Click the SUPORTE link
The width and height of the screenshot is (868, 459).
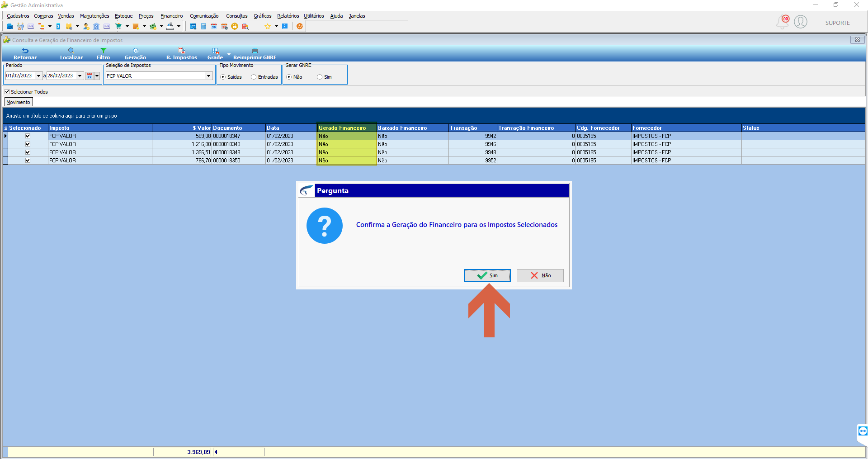(x=838, y=23)
